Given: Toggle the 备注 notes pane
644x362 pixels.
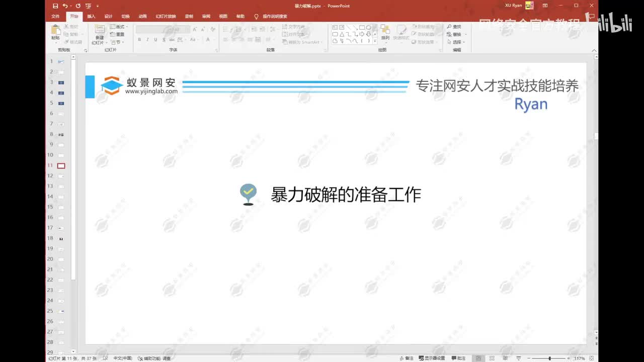Looking at the screenshot, I should (x=407, y=358).
